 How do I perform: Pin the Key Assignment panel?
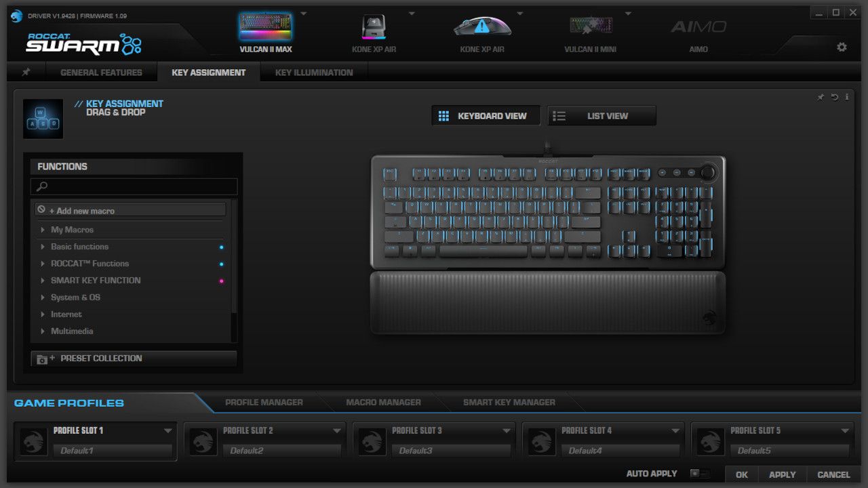click(x=820, y=97)
